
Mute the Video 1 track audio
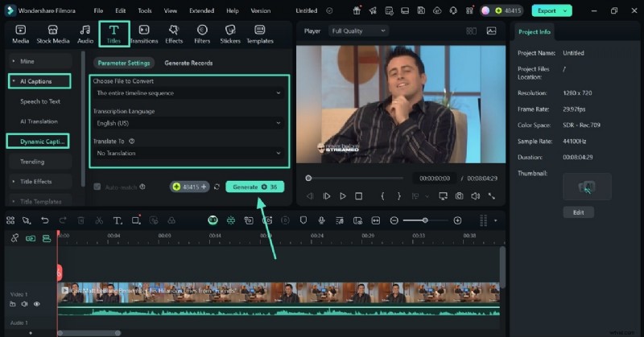pos(25,304)
